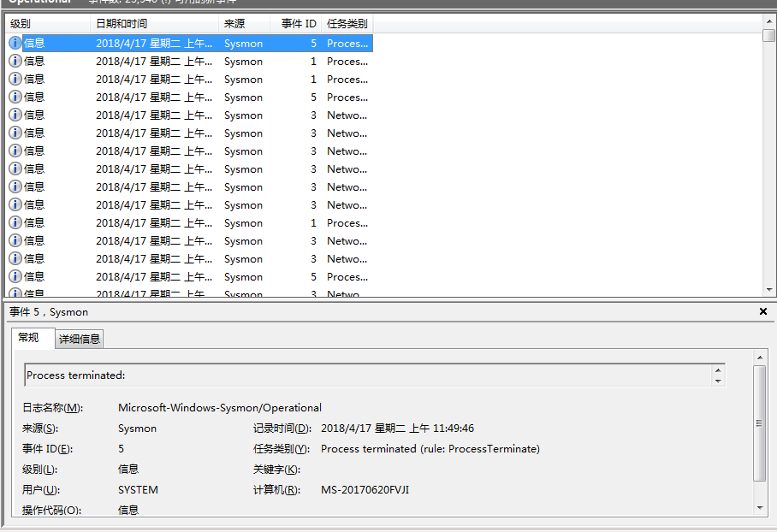Click the details pane scrollbar down arrow
The image size is (777, 532).
760,508
